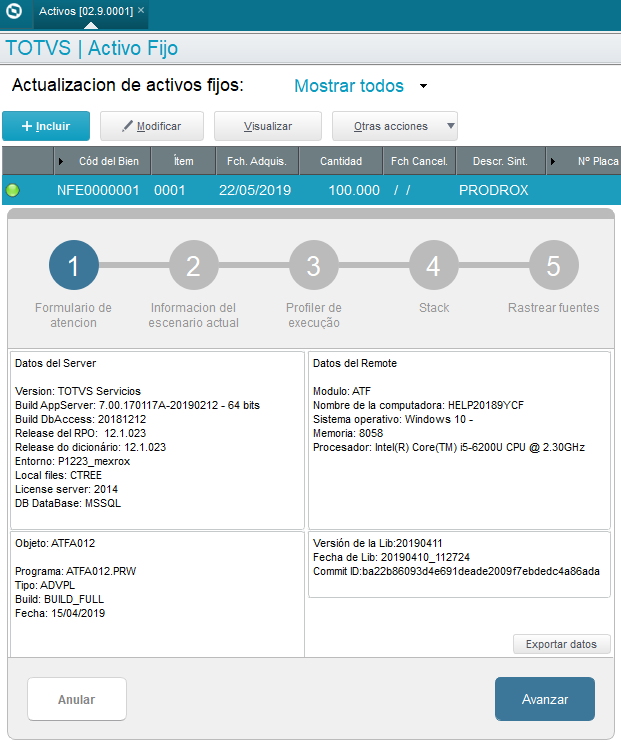Select cell NFE0000001 in the grid
Image resolution: width=621 pixels, height=745 pixels.
[98, 191]
